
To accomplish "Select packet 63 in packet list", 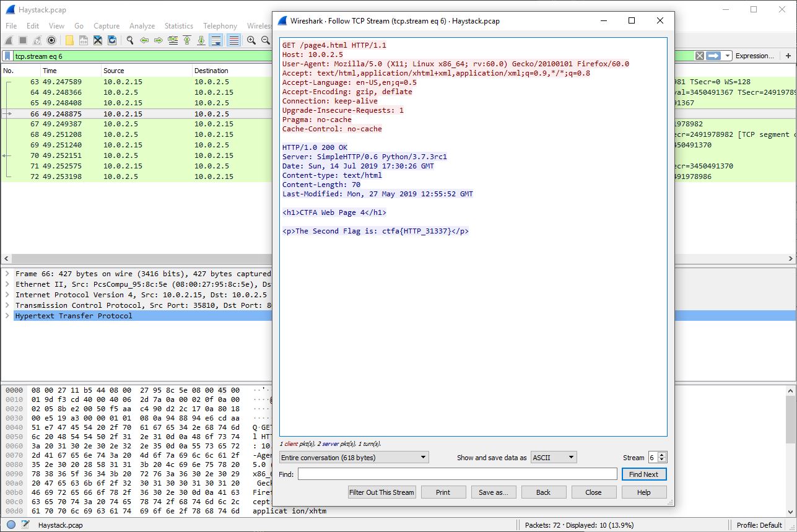I will (x=137, y=82).
